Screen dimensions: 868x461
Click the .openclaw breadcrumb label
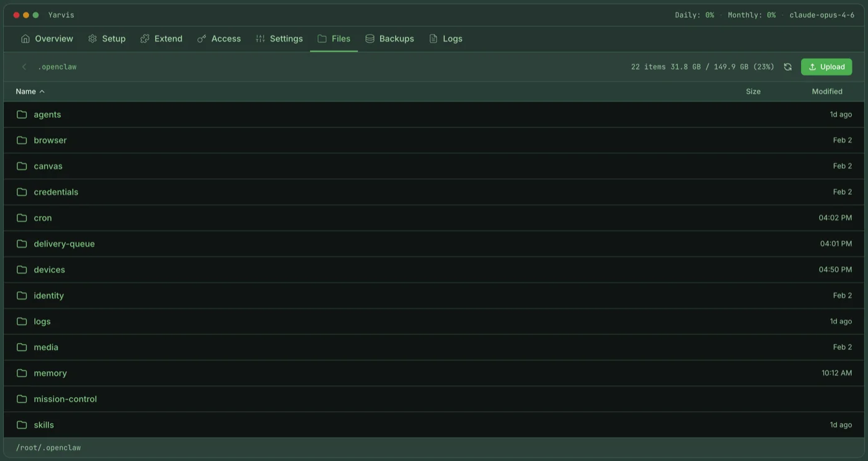click(57, 66)
